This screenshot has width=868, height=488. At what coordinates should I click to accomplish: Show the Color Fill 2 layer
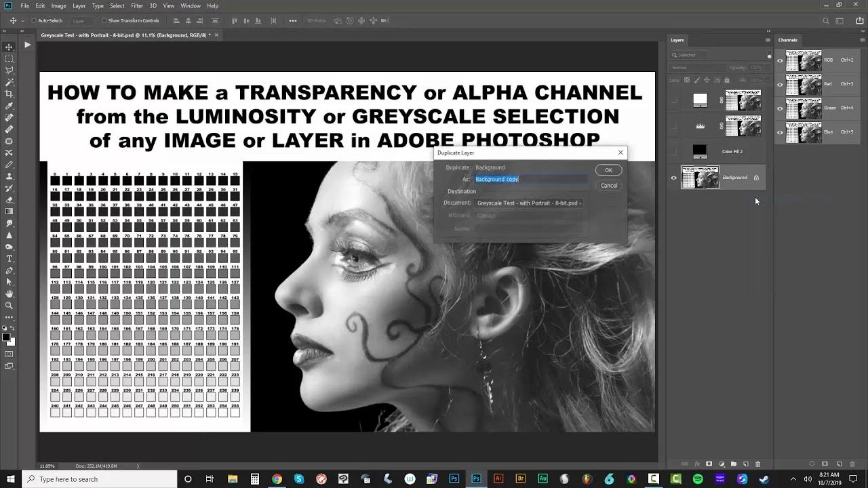pyautogui.click(x=673, y=152)
